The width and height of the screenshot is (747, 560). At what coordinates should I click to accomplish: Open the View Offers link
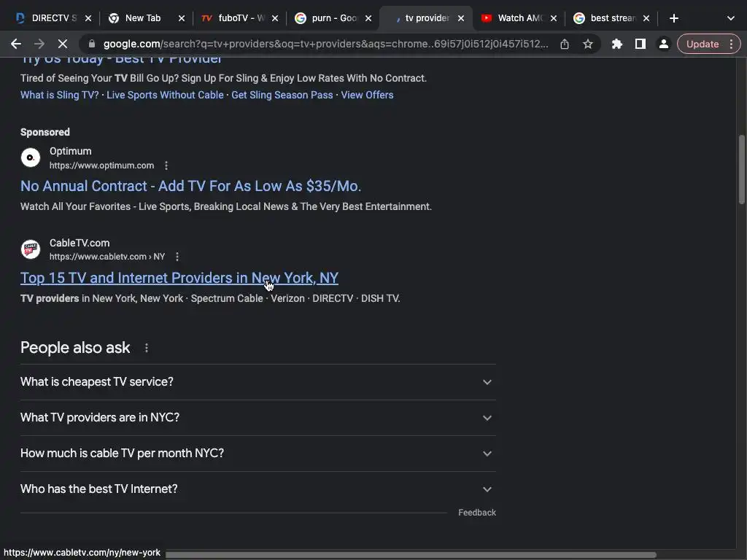click(367, 95)
